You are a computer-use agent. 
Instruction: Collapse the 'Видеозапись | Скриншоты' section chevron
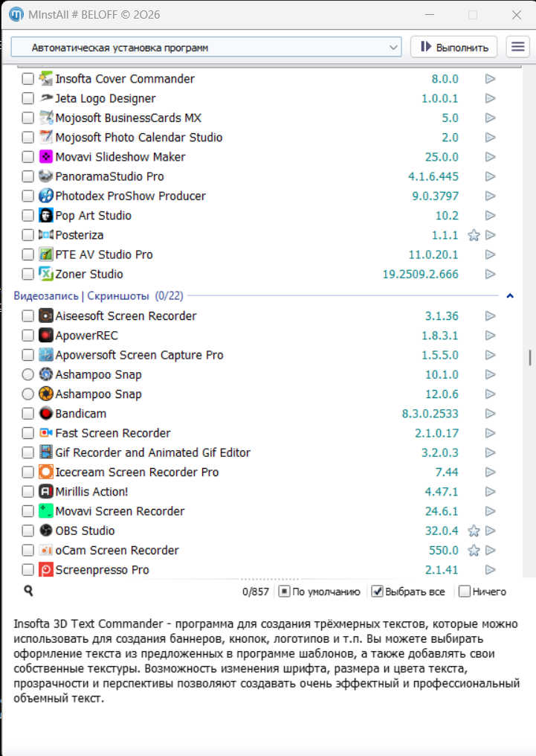coord(510,295)
